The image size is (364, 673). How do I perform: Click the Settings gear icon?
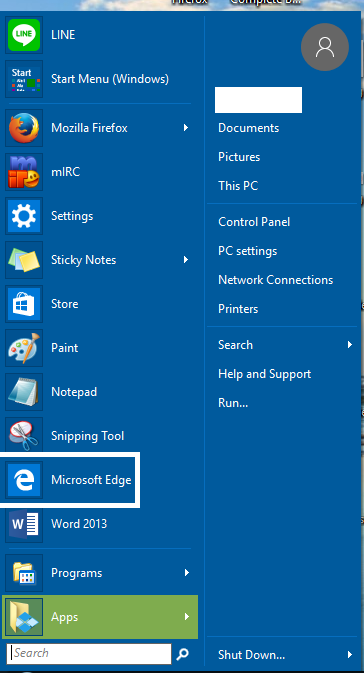24,216
